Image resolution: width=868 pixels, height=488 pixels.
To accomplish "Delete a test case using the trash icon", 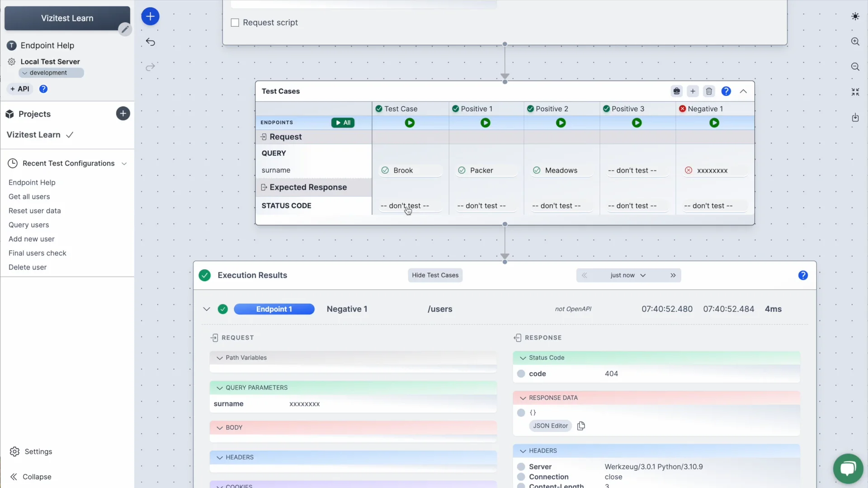I will (x=709, y=91).
